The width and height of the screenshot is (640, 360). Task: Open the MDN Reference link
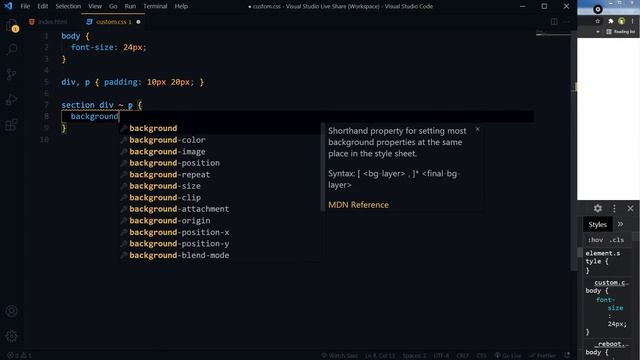[358, 205]
